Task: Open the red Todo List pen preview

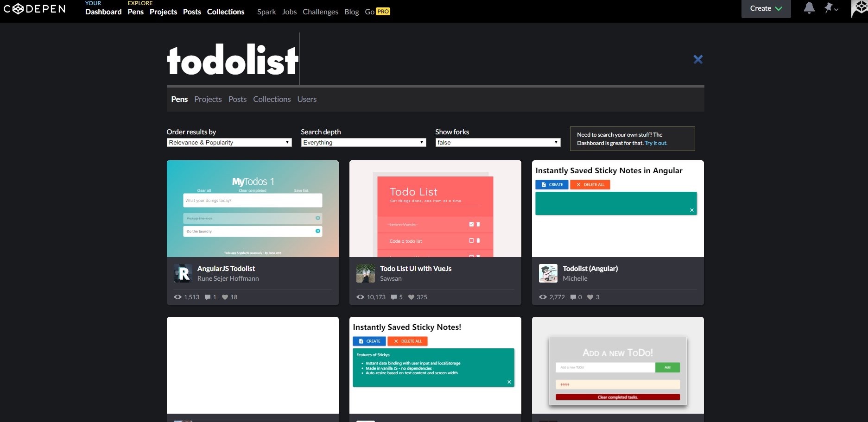Action: click(x=435, y=208)
